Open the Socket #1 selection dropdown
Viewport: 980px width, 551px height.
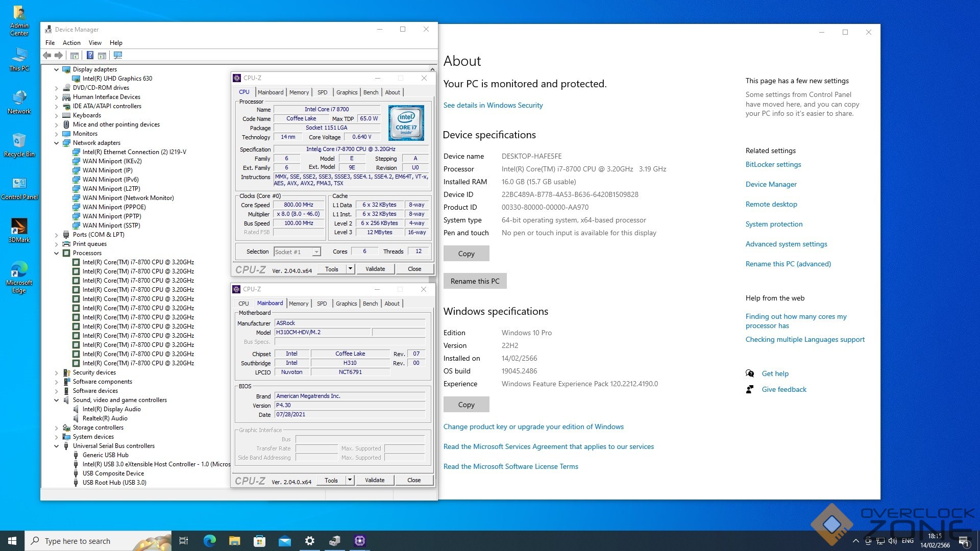[x=316, y=252]
